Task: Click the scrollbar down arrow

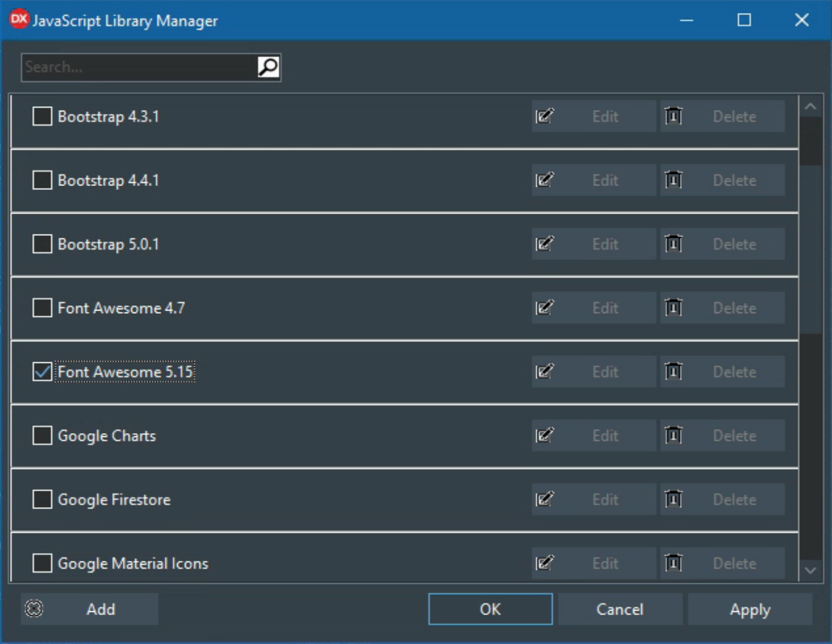Action: (810, 571)
